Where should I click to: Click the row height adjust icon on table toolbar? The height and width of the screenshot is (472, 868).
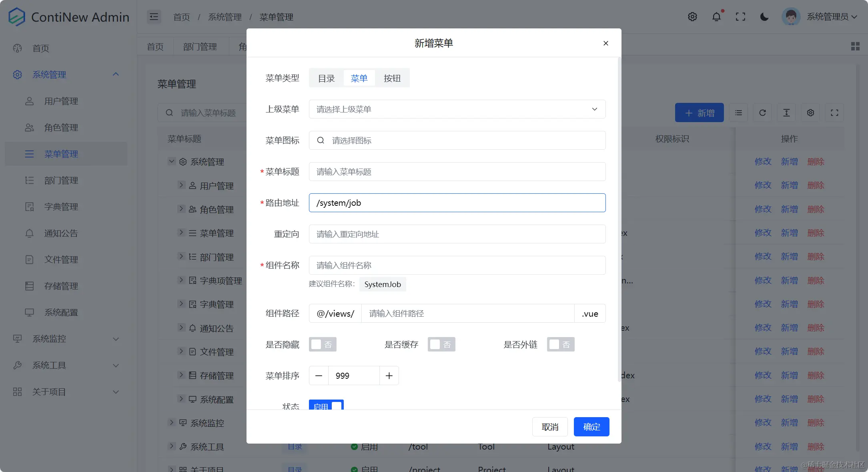pyautogui.click(x=786, y=112)
